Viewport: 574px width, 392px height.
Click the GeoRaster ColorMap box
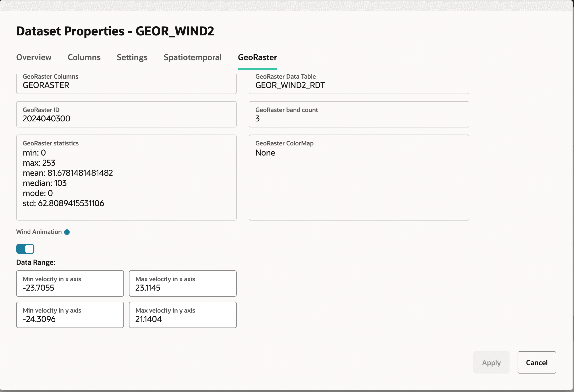point(359,178)
